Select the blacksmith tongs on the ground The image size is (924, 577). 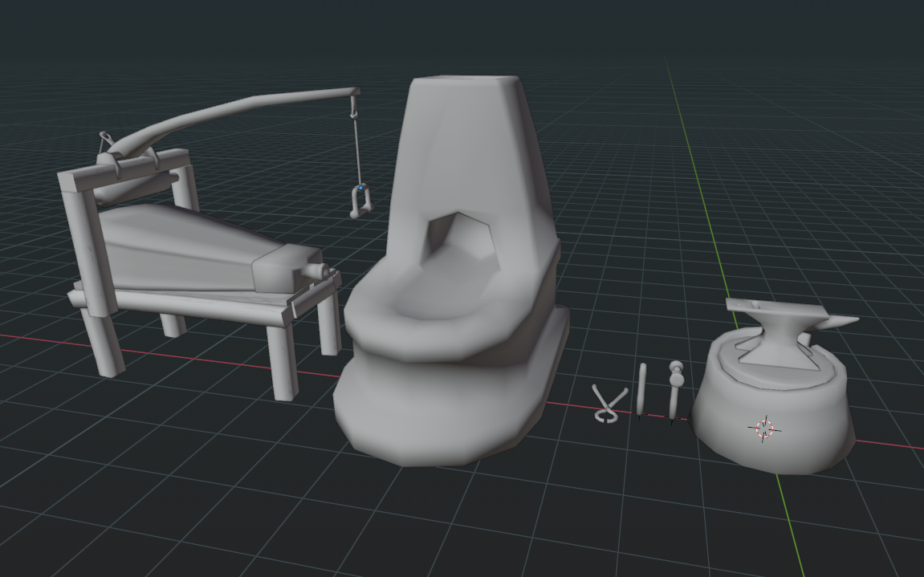(609, 404)
